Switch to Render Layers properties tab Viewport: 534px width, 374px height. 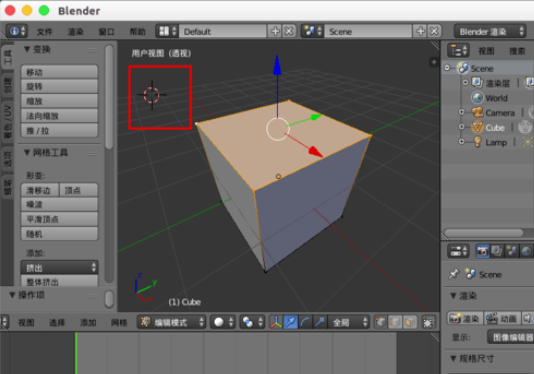[497, 252]
